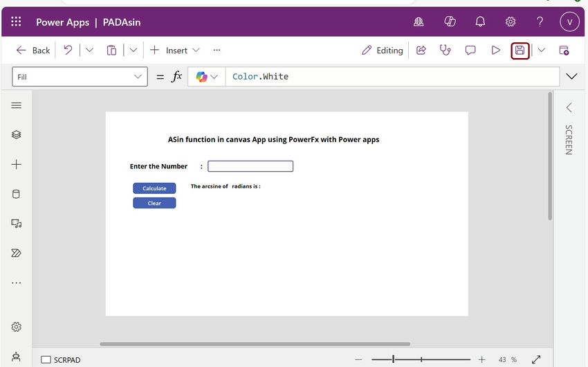Select the ASin function title label
The image size is (588, 367).
pyautogui.click(x=273, y=140)
